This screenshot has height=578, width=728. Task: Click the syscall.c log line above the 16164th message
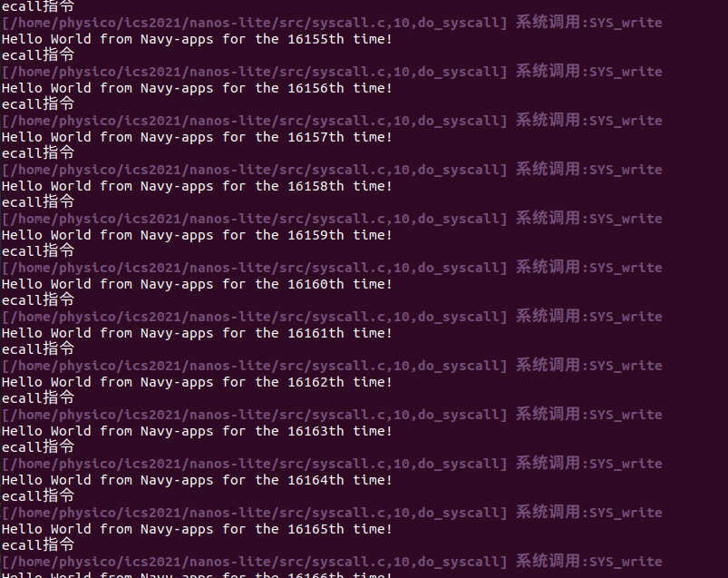click(332, 465)
